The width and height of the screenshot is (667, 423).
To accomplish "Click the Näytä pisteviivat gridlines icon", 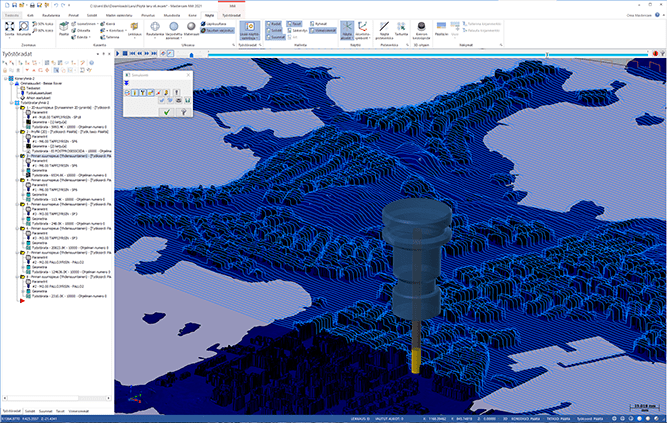I will (x=385, y=29).
